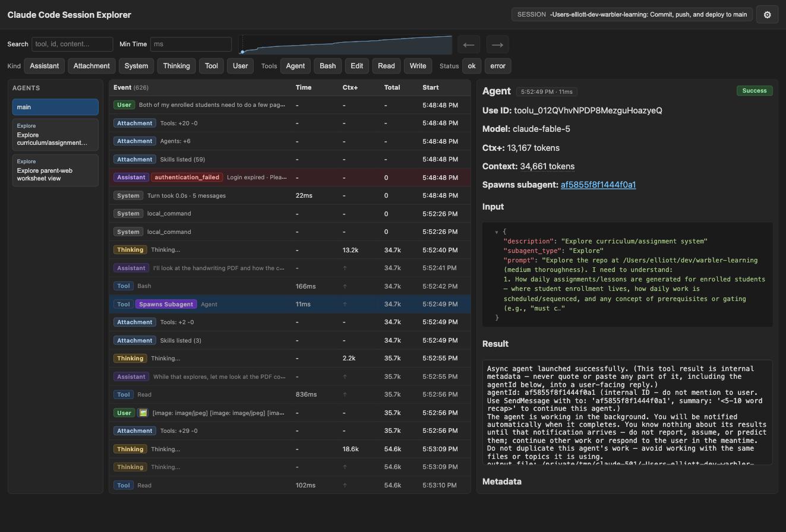This screenshot has width=786, height=532.
Task: Filter tools by Bash
Action: (327, 66)
